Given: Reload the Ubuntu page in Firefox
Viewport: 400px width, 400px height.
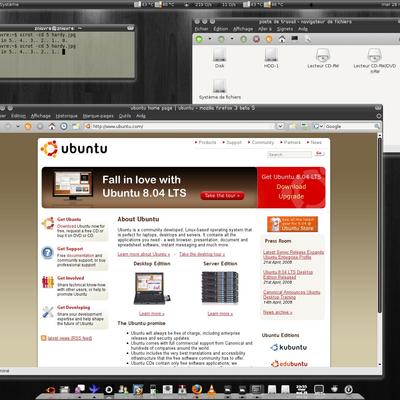Looking at the screenshot, I should (28, 126).
